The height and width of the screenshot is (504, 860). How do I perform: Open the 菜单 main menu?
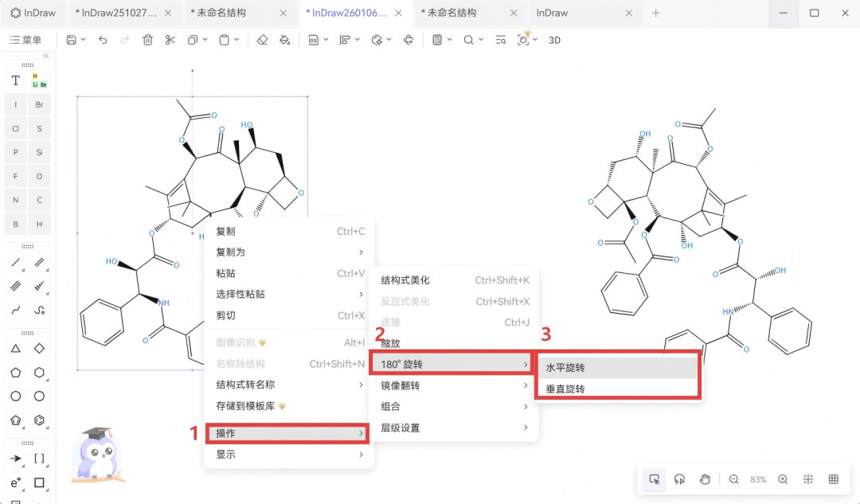click(x=25, y=40)
